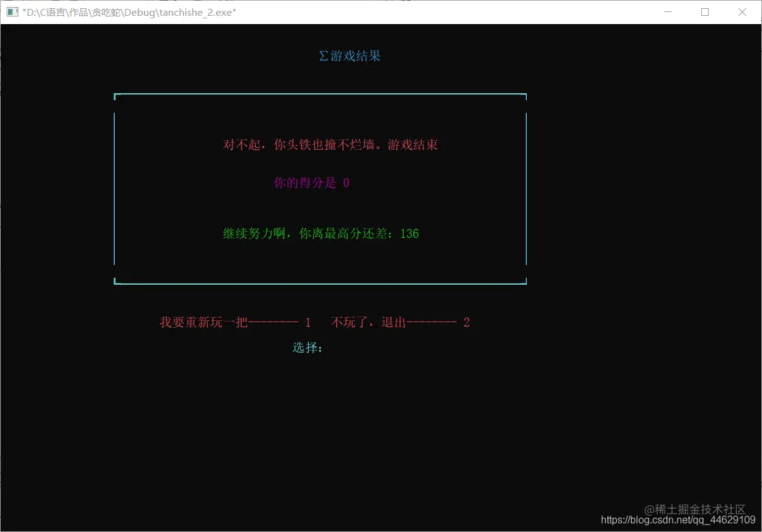Select option 2 to quit the game
Viewport: 762px width, 532px height.
pyautogui.click(x=467, y=321)
